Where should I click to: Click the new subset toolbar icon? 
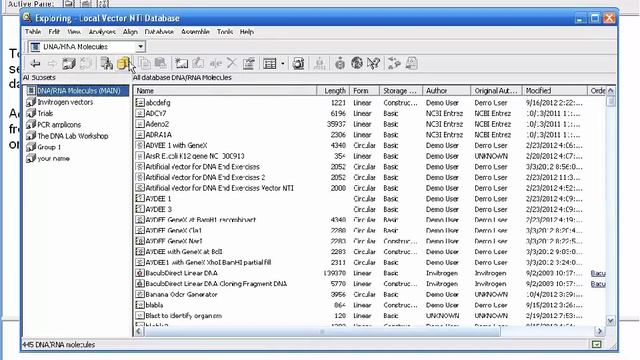point(181,63)
